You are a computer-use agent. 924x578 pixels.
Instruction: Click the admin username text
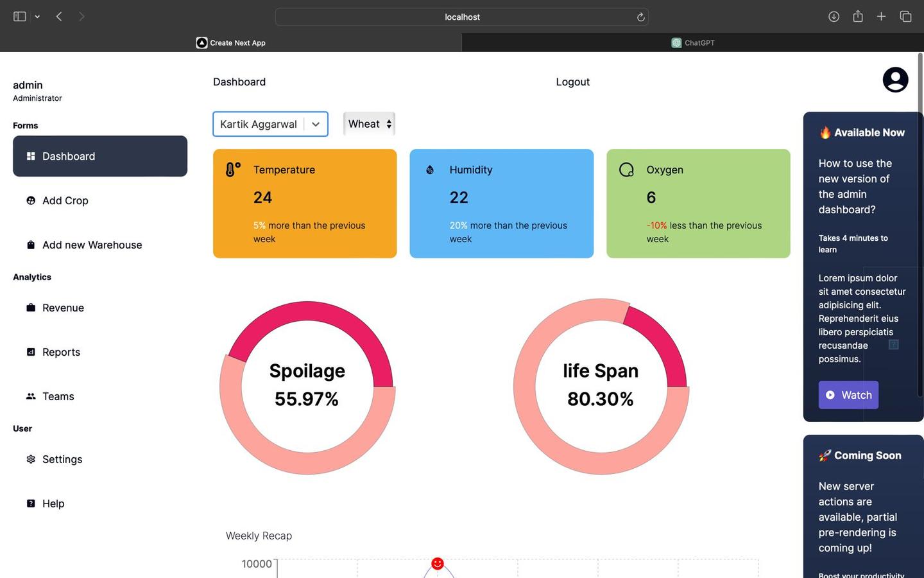pos(28,85)
